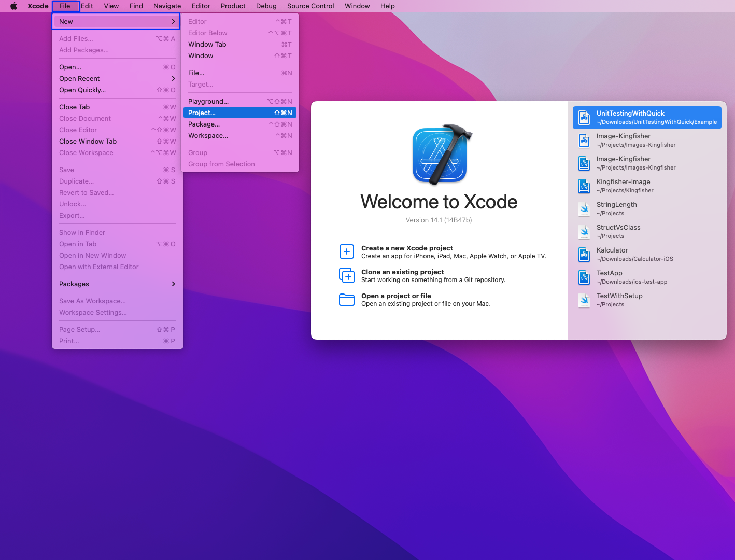Choose Package... from New submenu
735x560 pixels.
240,124
